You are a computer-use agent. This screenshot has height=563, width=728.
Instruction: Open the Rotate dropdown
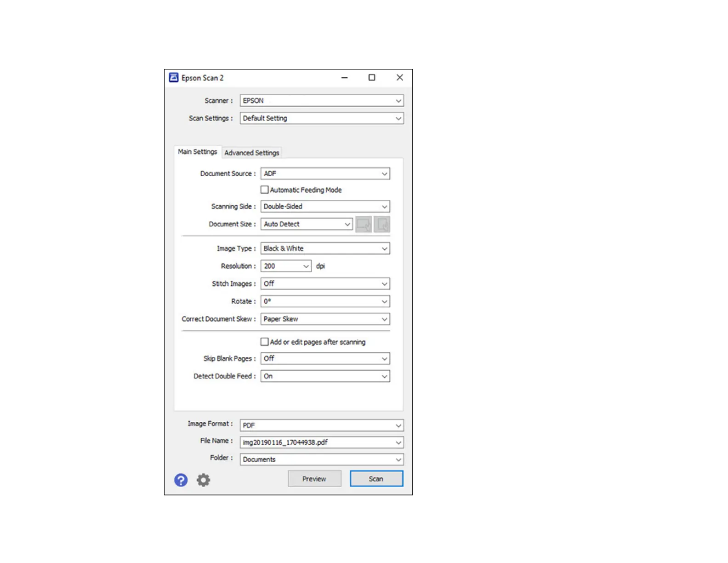tap(325, 301)
